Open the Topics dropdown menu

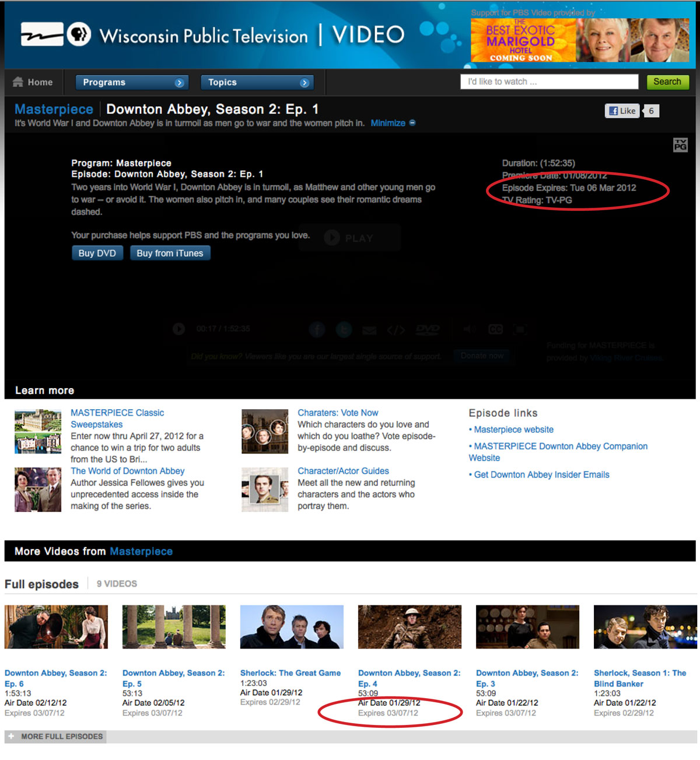(257, 82)
